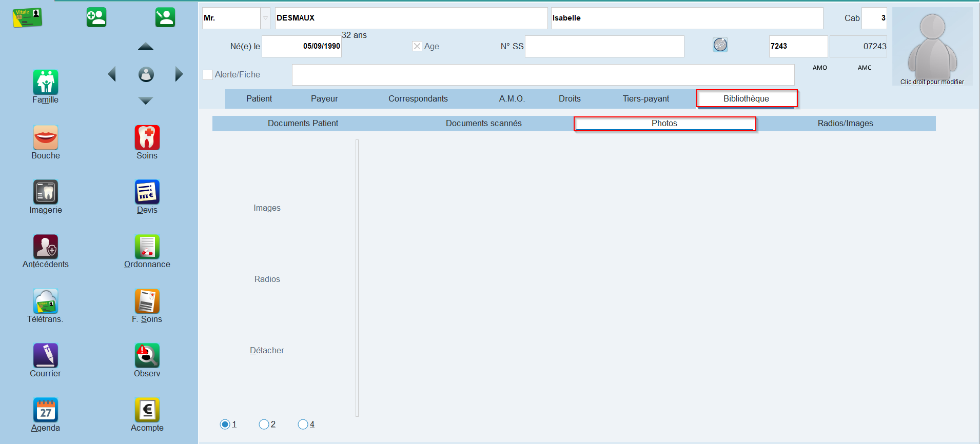Open the Courrier module
This screenshot has width=980, height=444.
click(46, 355)
